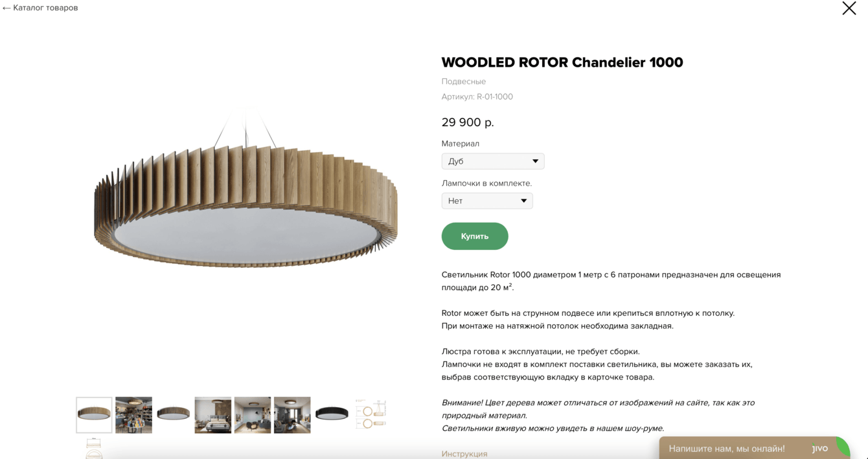View the bedroom interior thumbnail

[x=213, y=415]
